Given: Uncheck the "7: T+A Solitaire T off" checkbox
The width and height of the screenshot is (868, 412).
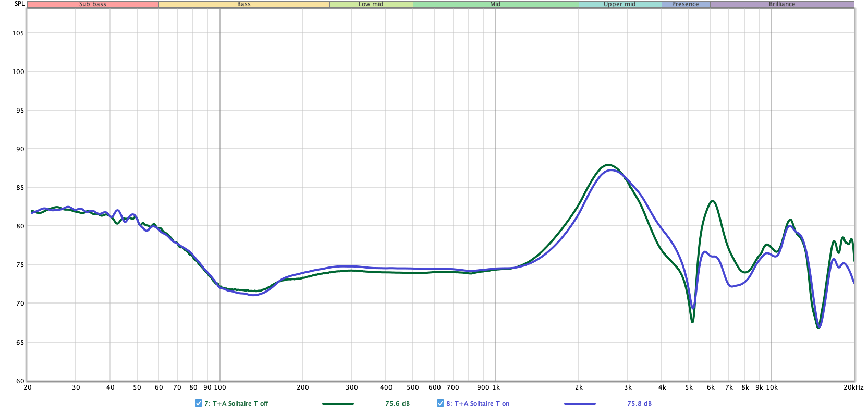Looking at the screenshot, I should point(198,403).
